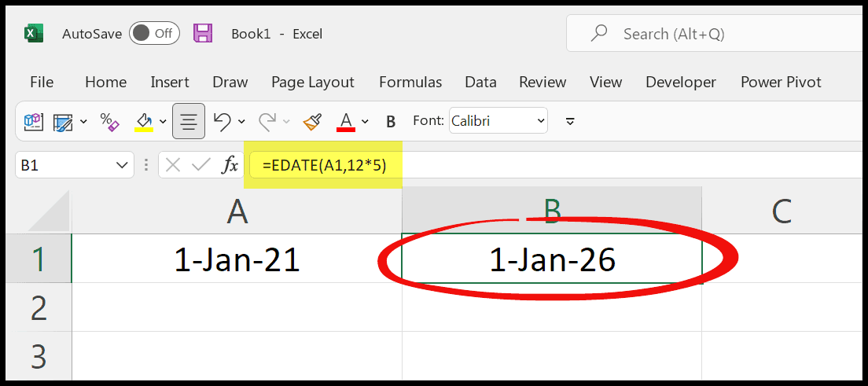Click the Redo arrow icon
The width and height of the screenshot is (868, 386).
point(268,121)
